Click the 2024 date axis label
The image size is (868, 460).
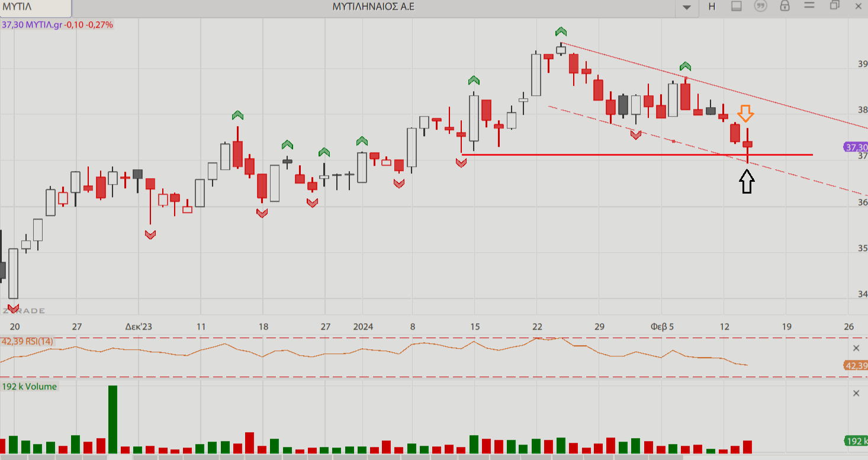click(363, 326)
